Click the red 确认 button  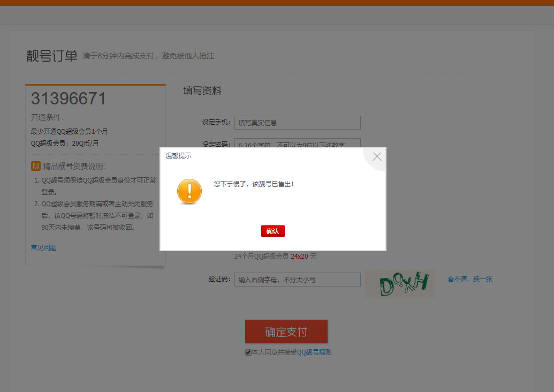[273, 231]
